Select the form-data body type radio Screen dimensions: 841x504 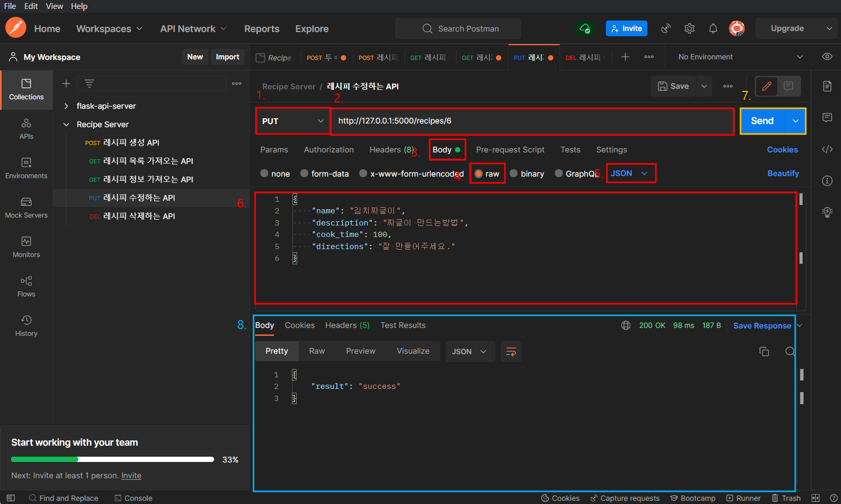click(x=305, y=173)
